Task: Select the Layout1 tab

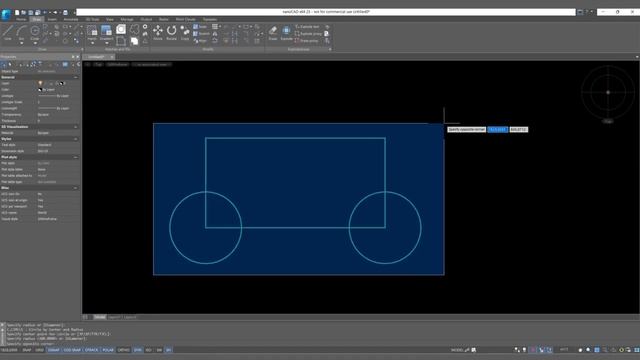Action: (114, 317)
